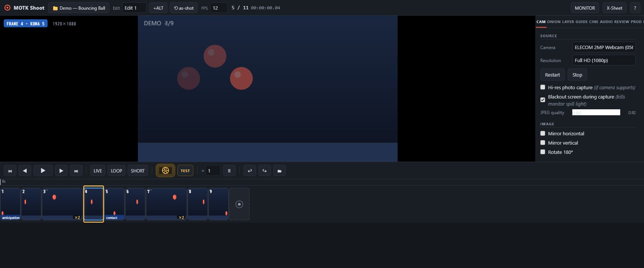Switch to the CINE tab
The height and width of the screenshot is (268, 644).
click(x=594, y=22)
